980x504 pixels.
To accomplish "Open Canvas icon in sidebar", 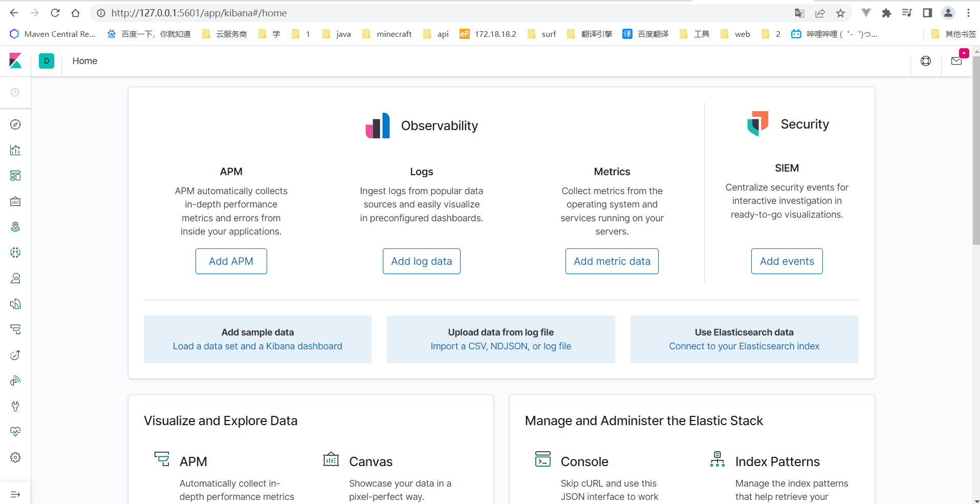I will [x=15, y=201].
